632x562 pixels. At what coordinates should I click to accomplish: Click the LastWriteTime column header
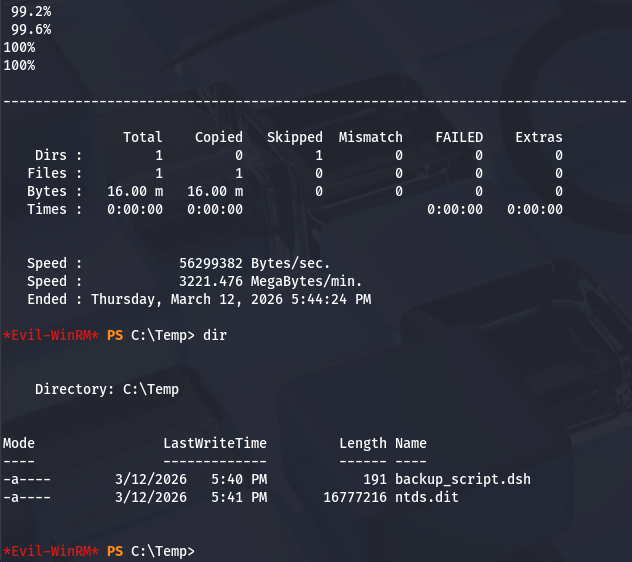215,443
